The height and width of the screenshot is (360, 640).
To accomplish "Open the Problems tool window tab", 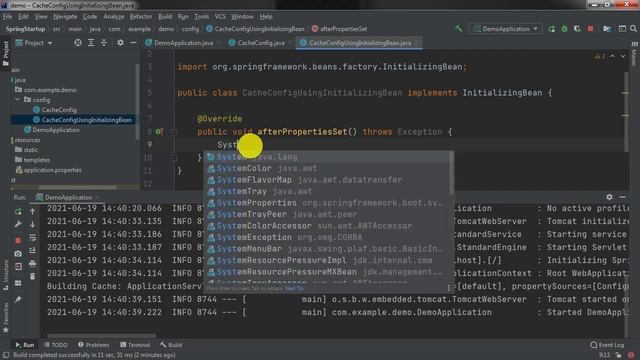I will pyautogui.click(x=93, y=345).
